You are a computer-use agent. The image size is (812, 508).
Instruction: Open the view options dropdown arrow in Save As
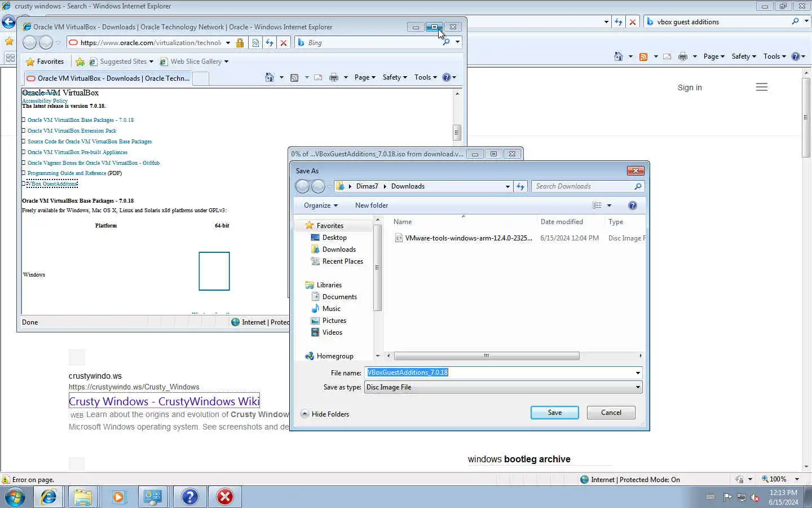(609, 205)
